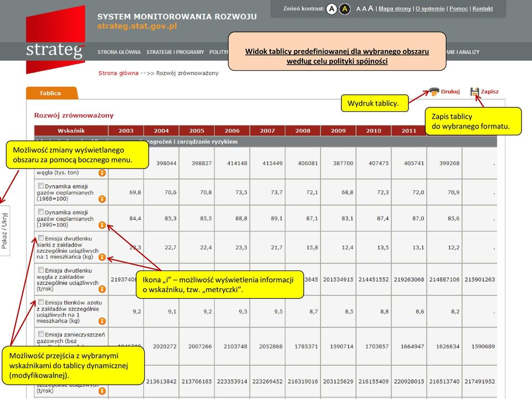Open info icon for Dynamika emisji (1988=100)

coord(102,199)
